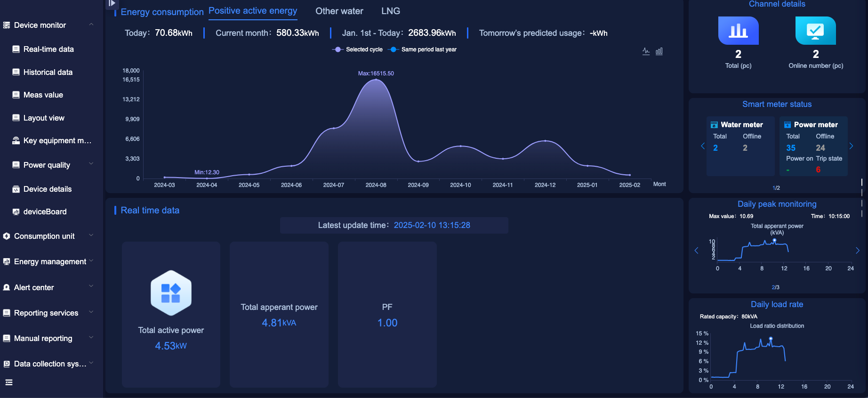The width and height of the screenshot is (868, 398).
Task: Click the Online number monitor icon
Action: point(815,31)
